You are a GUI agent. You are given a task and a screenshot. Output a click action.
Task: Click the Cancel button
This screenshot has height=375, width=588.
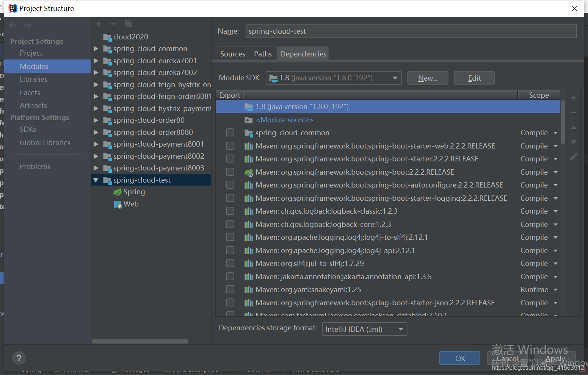pyautogui.click(x=507, y=358)
